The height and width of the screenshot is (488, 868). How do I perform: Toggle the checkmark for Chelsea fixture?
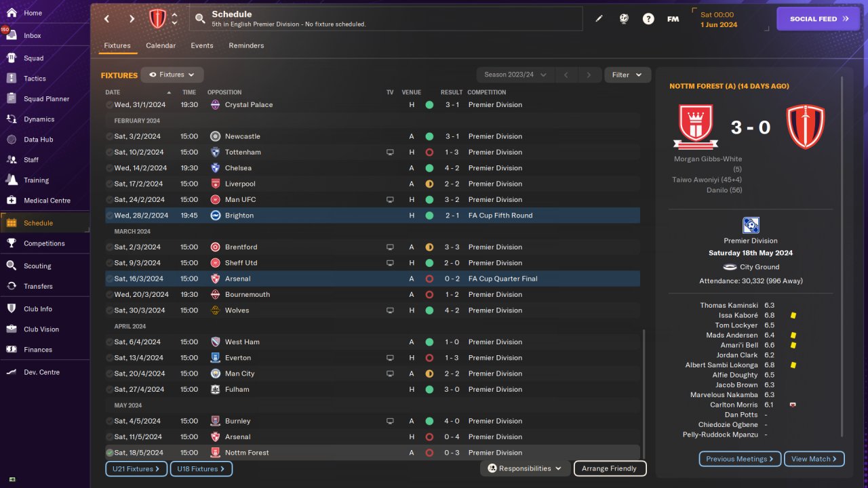pyautogui.click(x=110, y=168)
